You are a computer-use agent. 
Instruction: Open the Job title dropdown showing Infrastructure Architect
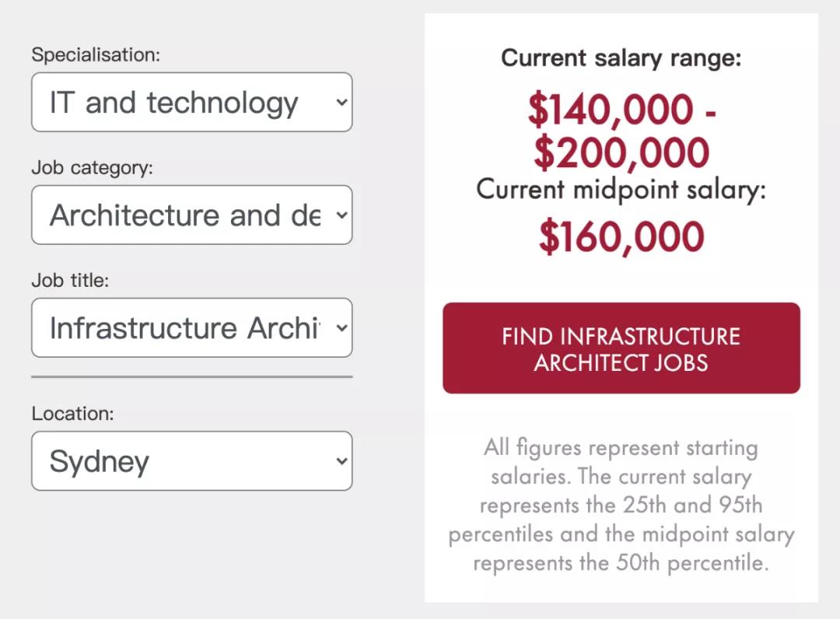(x=175, y=328)
